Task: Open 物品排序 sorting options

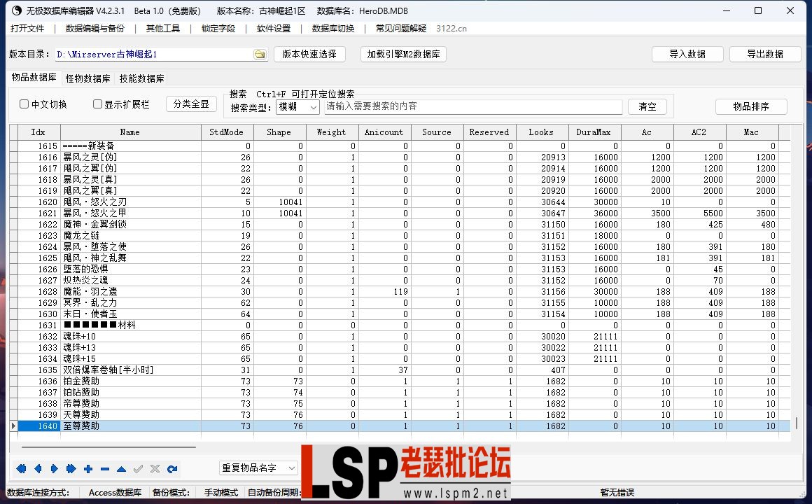Action: 751,106
